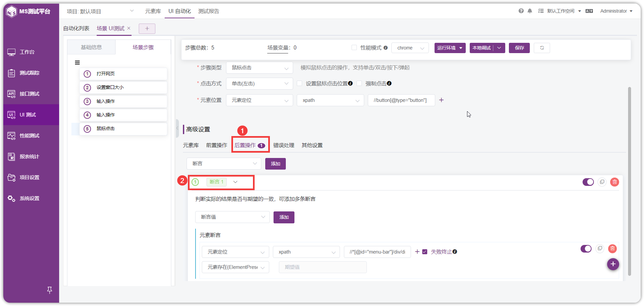
Task: Open notifications bell icon
Action: coord(530,11)
